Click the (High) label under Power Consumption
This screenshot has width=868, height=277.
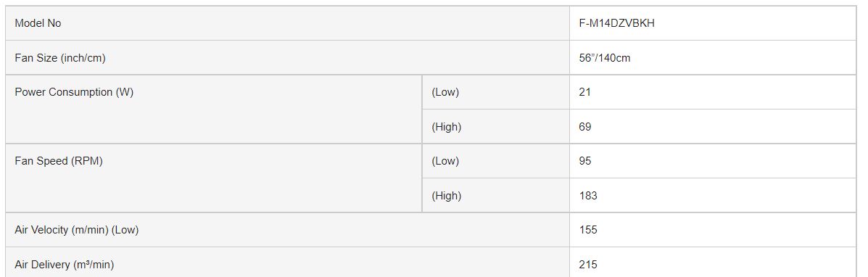(x=446, y=127)
